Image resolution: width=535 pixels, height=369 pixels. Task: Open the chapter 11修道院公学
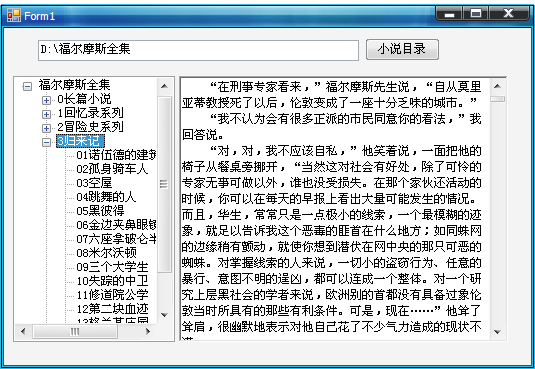coord(112,295)
